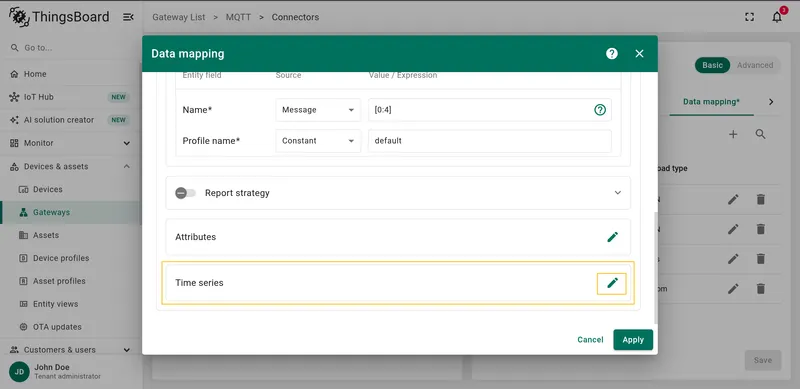Click the ThingsBoard logo
The image size is (800, 389).
pyautogui.click(x=59, y=17)
